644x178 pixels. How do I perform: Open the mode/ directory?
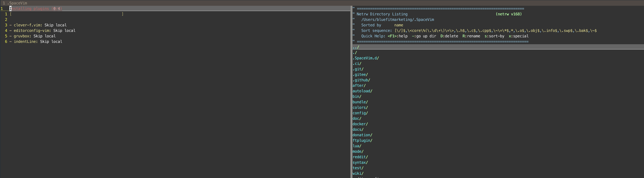358,151
